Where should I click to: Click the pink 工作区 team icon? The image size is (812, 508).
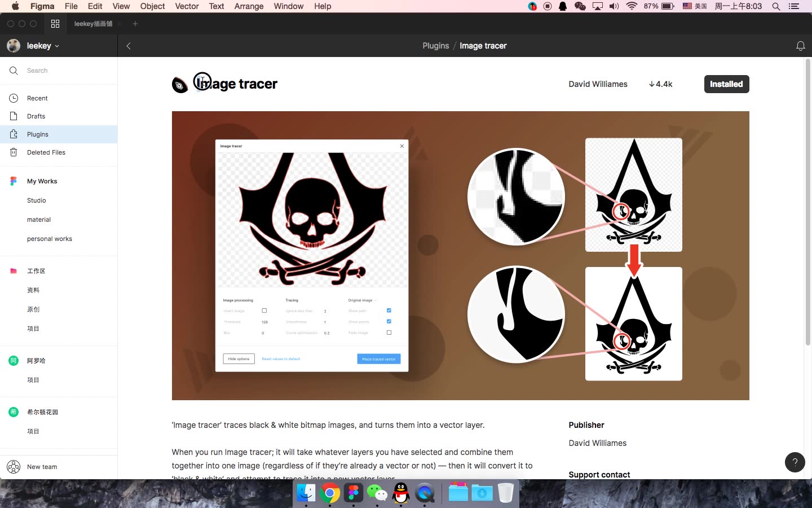[14, 271]
